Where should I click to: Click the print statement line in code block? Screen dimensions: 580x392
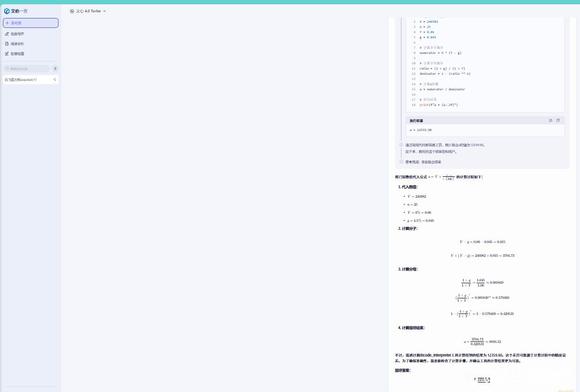click(x=439, y=105)
